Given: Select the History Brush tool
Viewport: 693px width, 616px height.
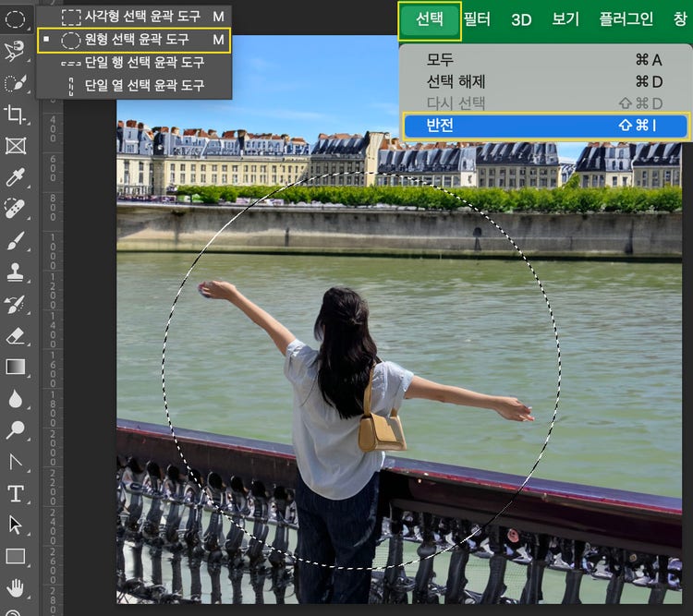Looking at the screenshot, I should pyautogui.click(x=15, y=304).
